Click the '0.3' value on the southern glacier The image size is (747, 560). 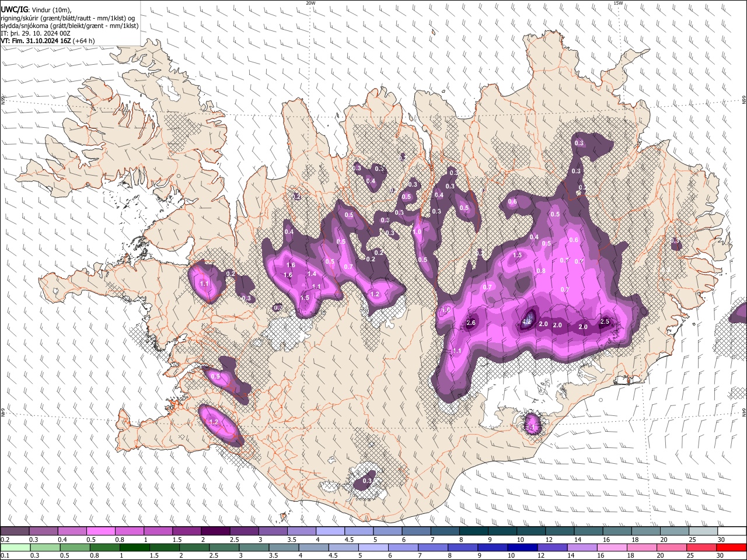367,481
